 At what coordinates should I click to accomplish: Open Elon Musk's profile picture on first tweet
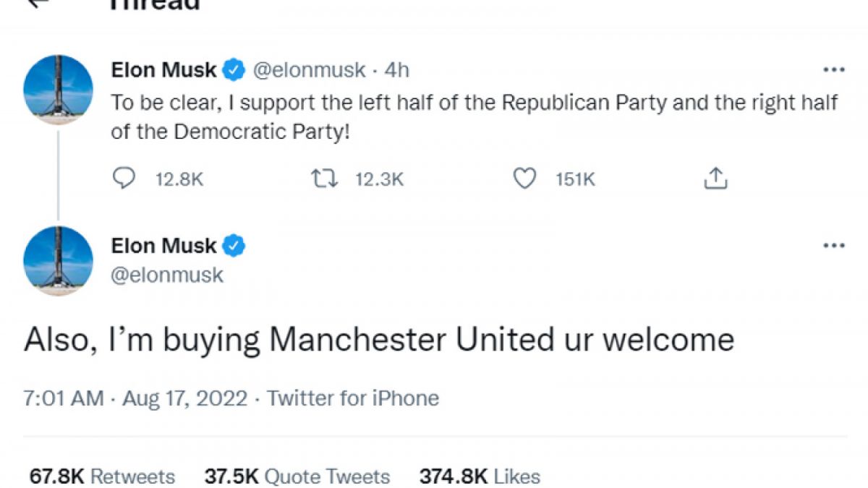coord(58,89)
